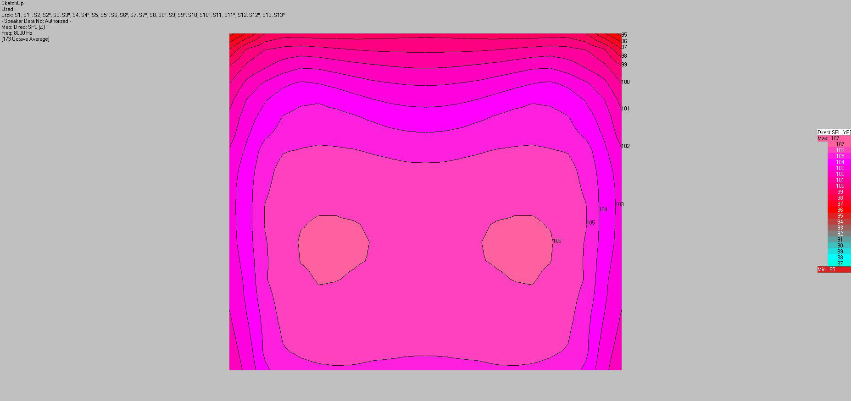
Task: Choose the 93 dB legend color swatch
Action: pos(840,227)
